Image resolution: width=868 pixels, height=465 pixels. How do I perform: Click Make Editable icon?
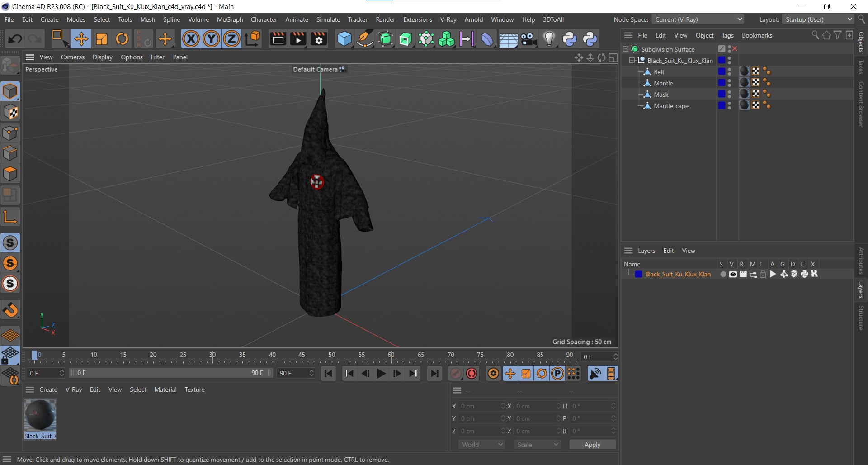pyautogui.click(x=10, y=66)
